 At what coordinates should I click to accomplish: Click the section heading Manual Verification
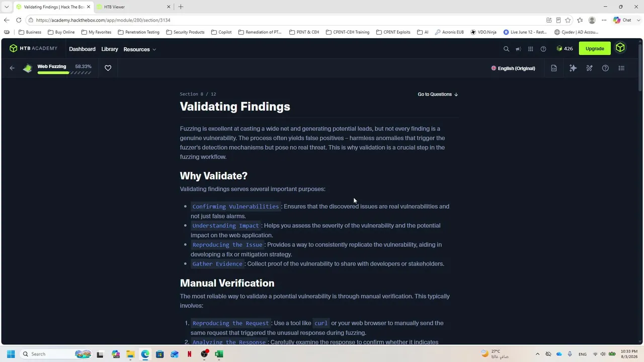227,283
